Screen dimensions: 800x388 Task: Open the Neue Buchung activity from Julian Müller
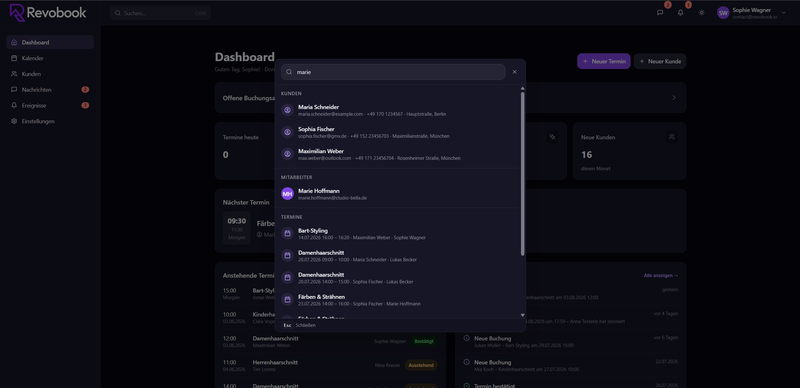click(x=570, y=341)
